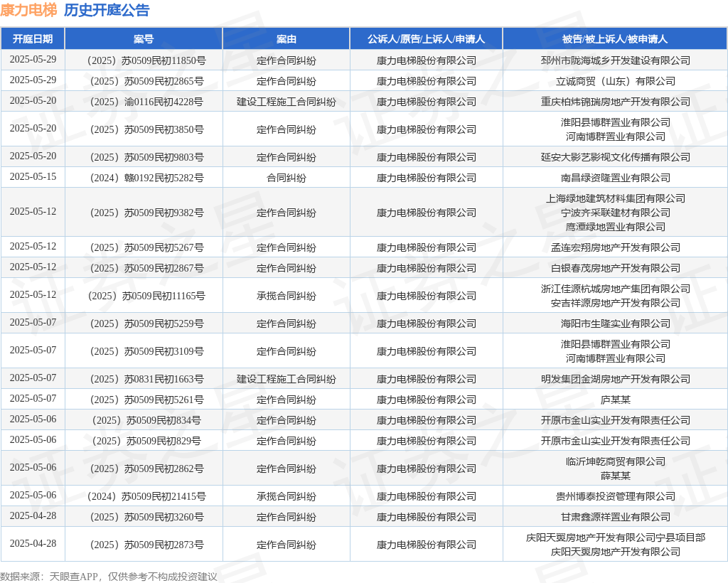Select the 案由 column header
The height and width of the screenshot is (583, 728).
pyautogui.click(x=286, y=39)
